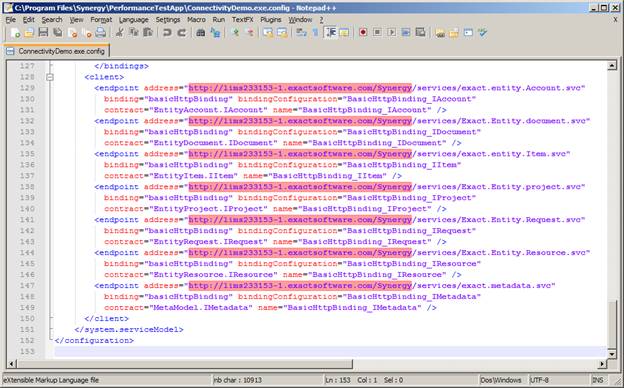Image resolution: width=624 pixels, height=388 pixels.
Task: Click the small window plugin icon
Action: pyautogui.click(x=468, y=33)
